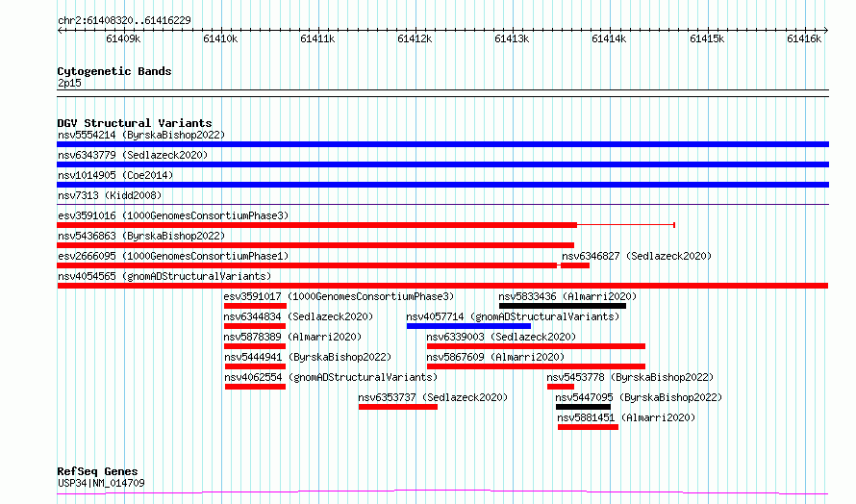
Task: Open nsv5881451 (Almarri2020) label
Action: pos(626,417)
